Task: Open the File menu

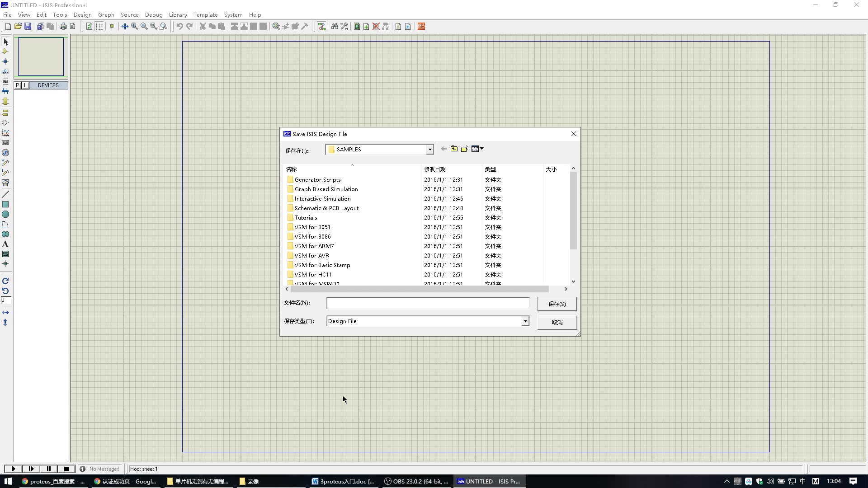Action: coord(7,14)
